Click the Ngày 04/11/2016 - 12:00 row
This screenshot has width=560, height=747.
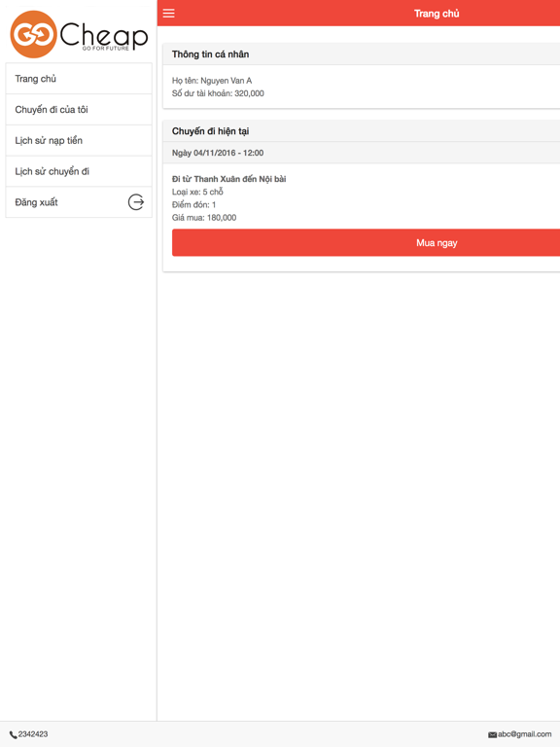tap(361, 153)
